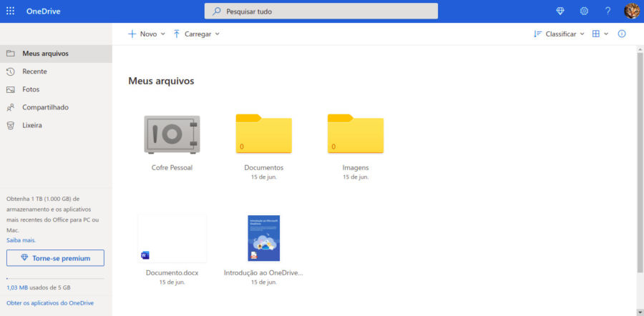The image size is (644, 316).
Task: Open the account profile picture
Action: point(632,11)
